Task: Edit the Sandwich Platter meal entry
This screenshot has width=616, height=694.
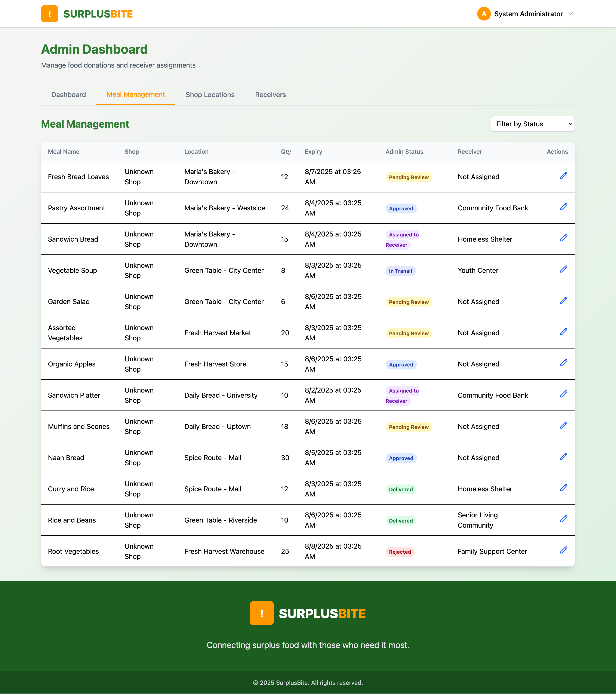Action: coord(564,394)
